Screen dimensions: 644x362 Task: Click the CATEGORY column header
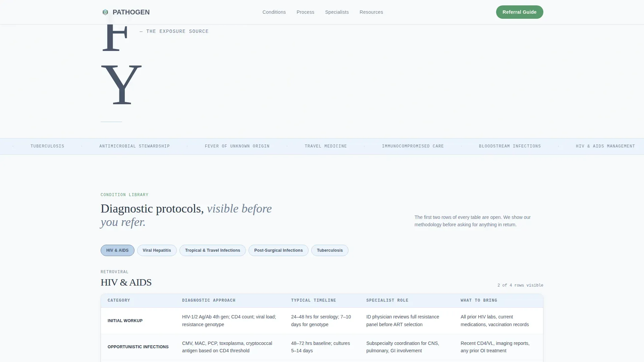119,300
